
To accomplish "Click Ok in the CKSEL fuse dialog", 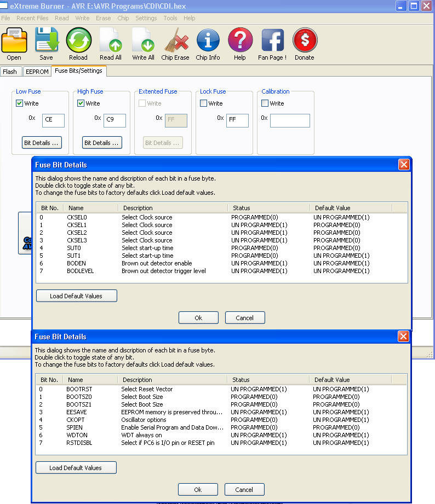I will [x=198, y=317].
